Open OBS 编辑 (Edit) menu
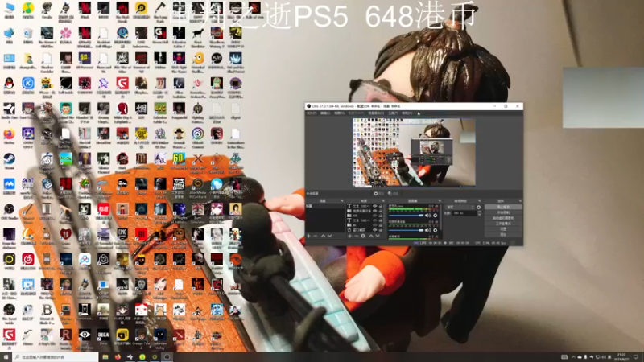The height and width of the screenshot is (362, 644). (x=325, y=113)
